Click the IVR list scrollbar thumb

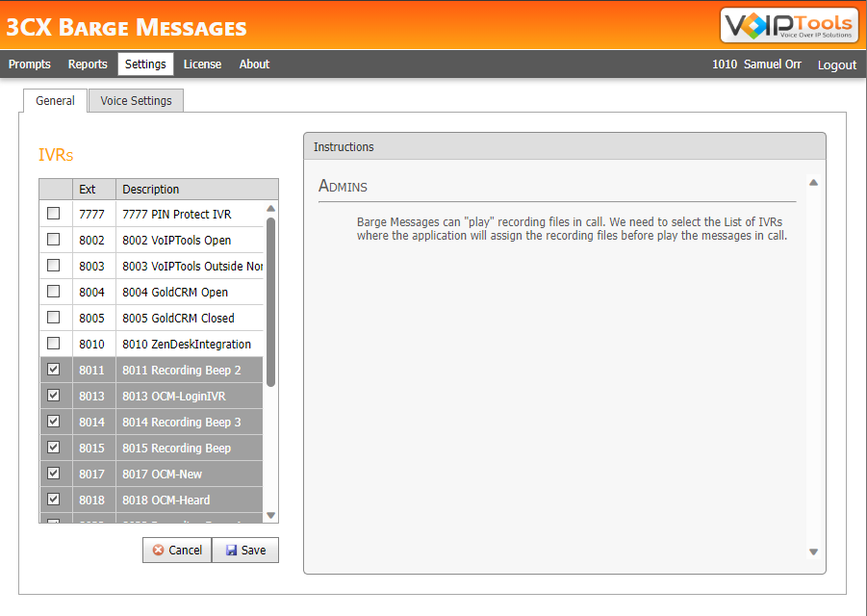click(x=271, y=302)
